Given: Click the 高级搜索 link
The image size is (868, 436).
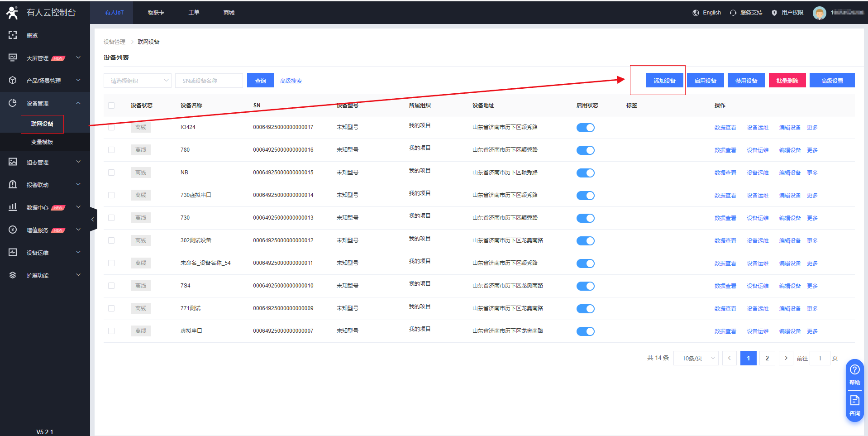Looking at the screenshot, I should tap(291, 81).
